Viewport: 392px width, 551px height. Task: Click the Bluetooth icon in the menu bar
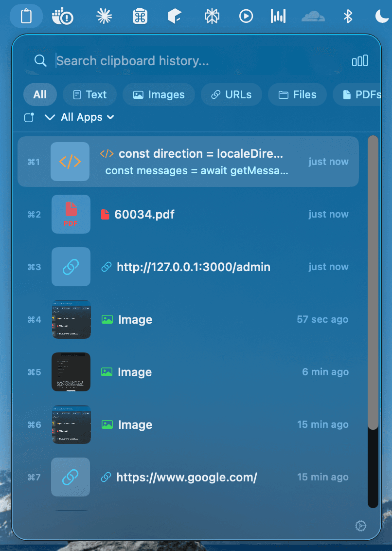347,16
